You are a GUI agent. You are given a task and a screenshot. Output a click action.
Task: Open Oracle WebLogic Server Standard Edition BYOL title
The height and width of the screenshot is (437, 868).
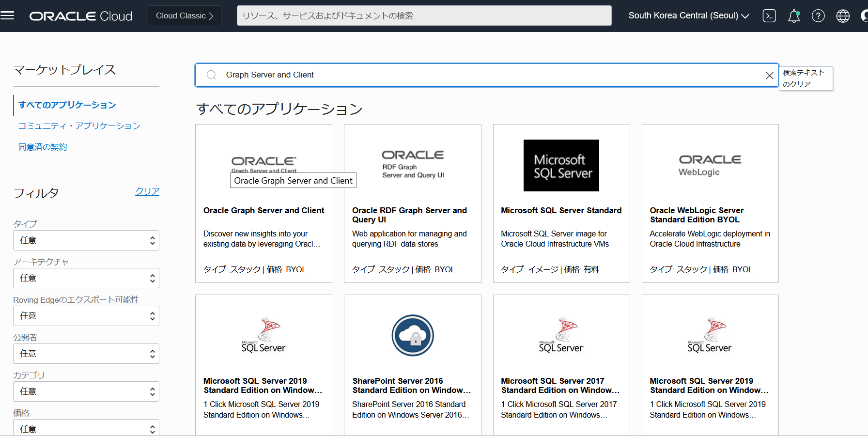(697, 215)
